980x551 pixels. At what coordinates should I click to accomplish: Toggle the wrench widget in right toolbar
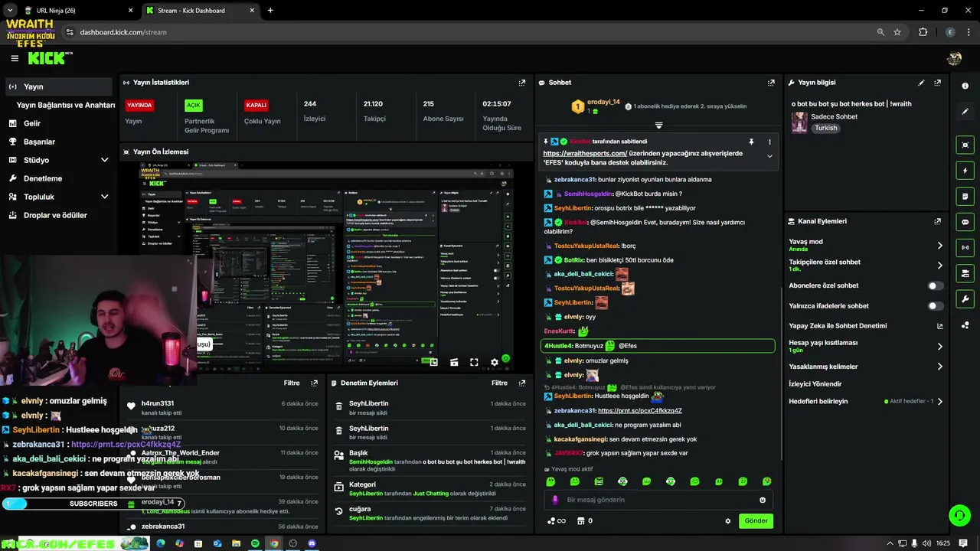965,299
